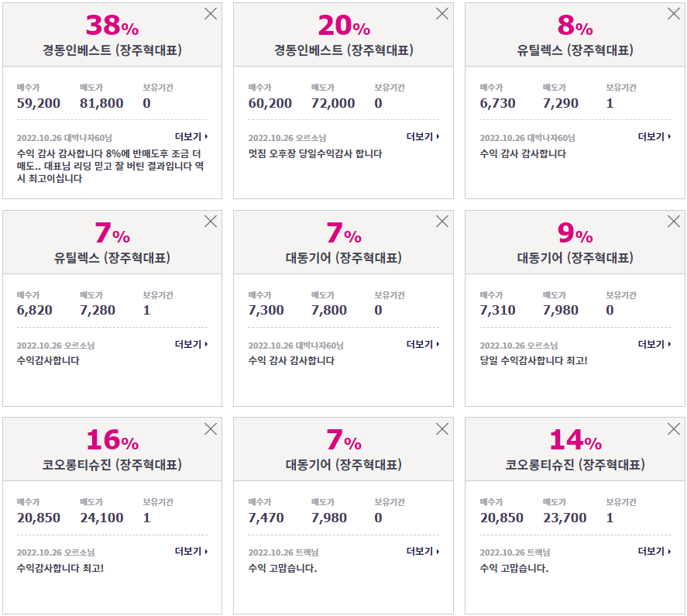
Task: Close the 38% 경동인베스트 card
Action: [x=211, y=14]
